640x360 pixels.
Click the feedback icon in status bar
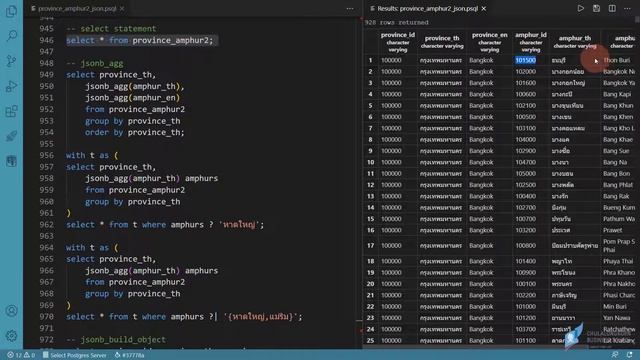(x=615, y=355)
